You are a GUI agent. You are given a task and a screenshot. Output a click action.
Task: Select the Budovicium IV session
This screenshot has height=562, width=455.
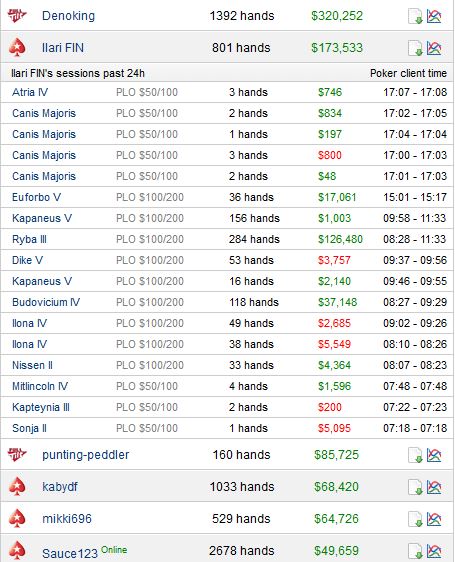tap(46, 302)
